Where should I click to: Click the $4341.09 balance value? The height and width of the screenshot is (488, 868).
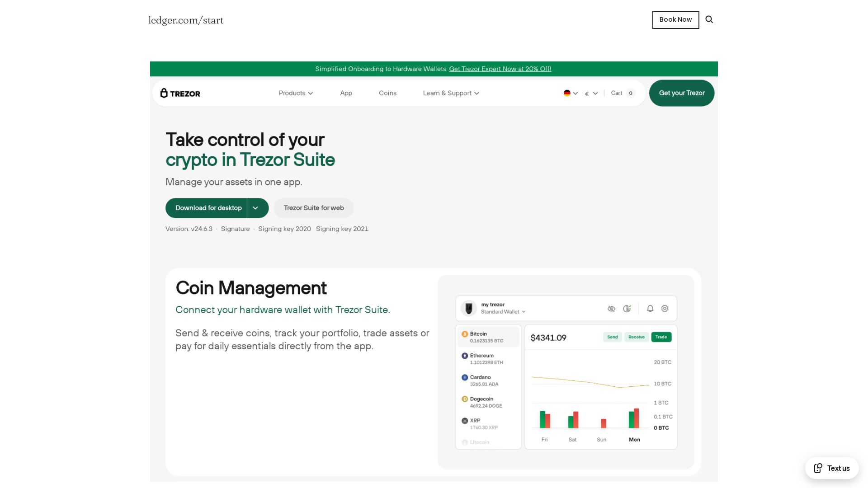pos(548,338)
